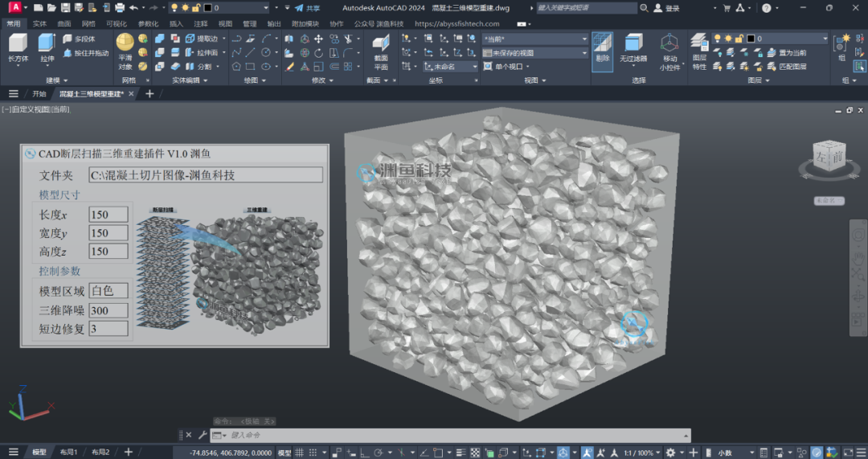Open the 未保存的视图 view dropdown
Image resolution: width=868 pixels, height=459 pixels.
pos(534,52)
